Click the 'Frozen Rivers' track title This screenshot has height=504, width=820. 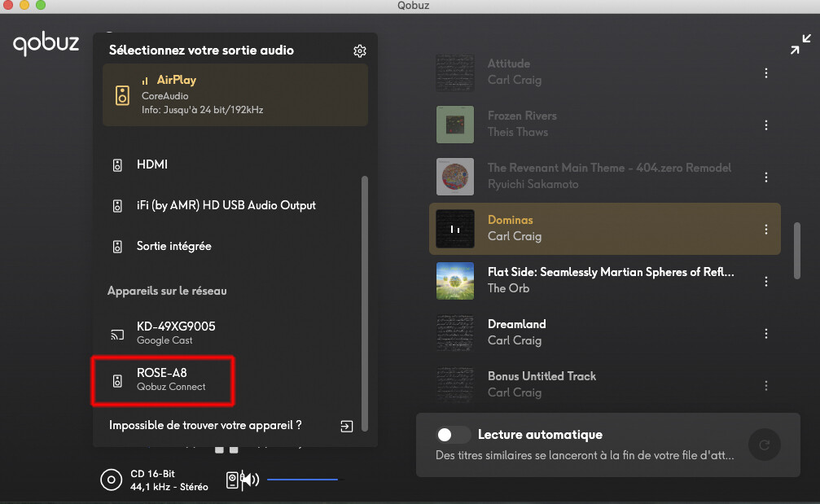coord(522,116)
